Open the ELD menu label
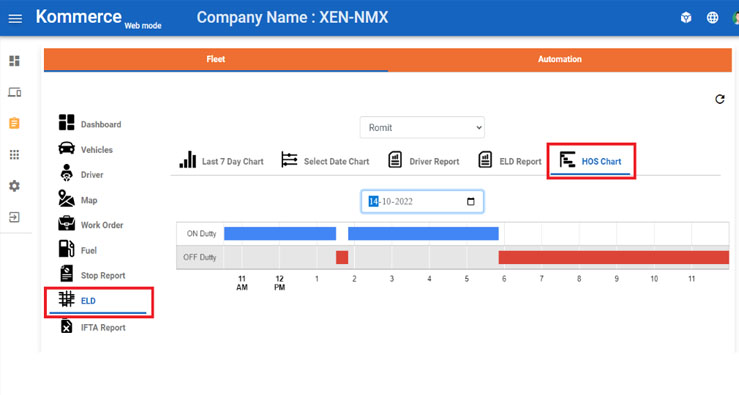Image resolution: width=739 pixels, height=395 pixels. click(88, 301)
